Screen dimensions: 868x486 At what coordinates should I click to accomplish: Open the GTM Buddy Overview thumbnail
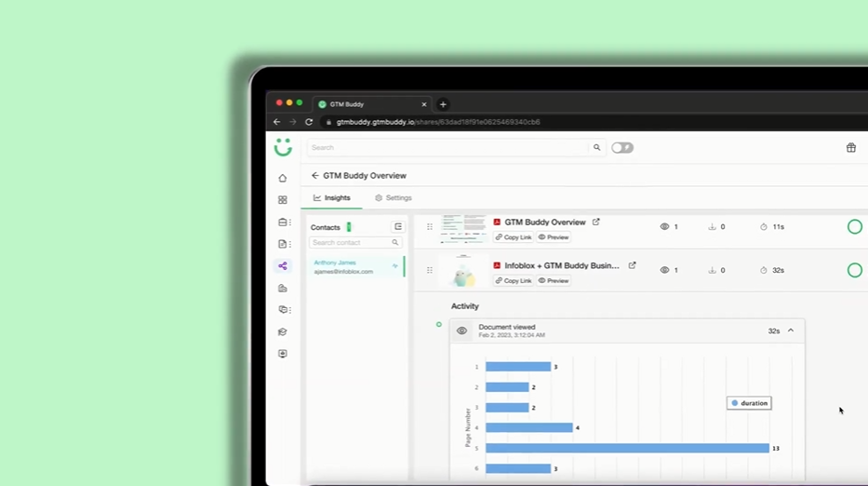click(464, 229)
